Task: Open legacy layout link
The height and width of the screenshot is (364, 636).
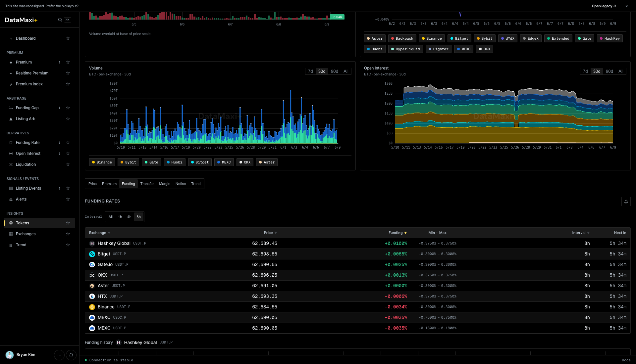Action: 604,6
